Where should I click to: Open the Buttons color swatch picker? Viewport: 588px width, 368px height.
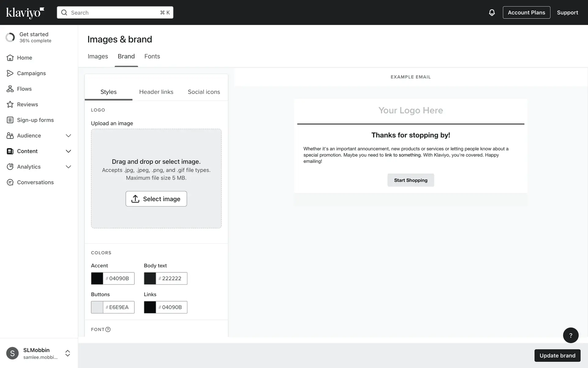click(x=97, y=307)
